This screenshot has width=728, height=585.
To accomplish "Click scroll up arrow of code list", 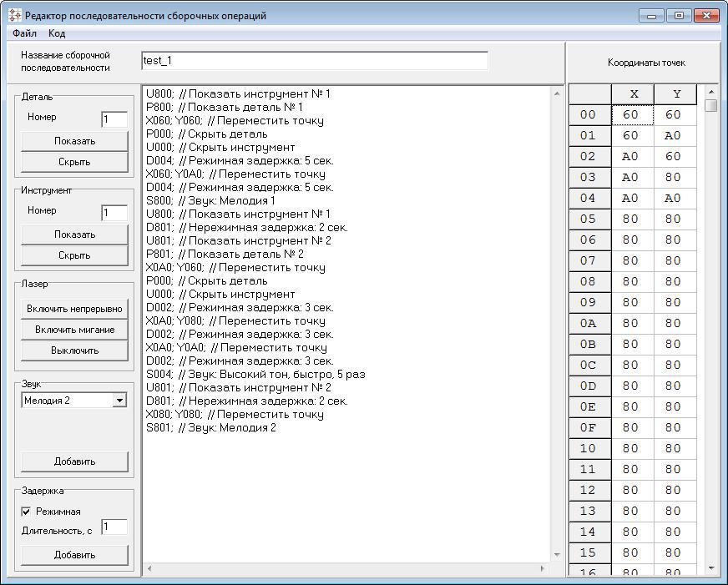I will (557, 94).
